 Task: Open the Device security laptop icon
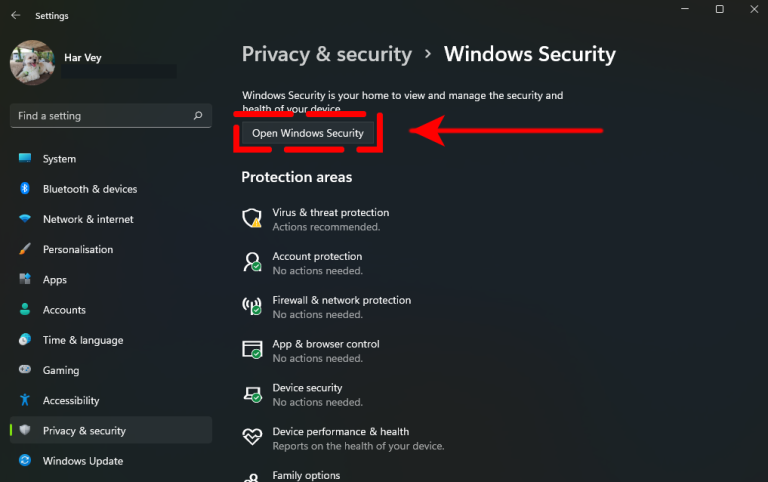click(x=253, y=394)
